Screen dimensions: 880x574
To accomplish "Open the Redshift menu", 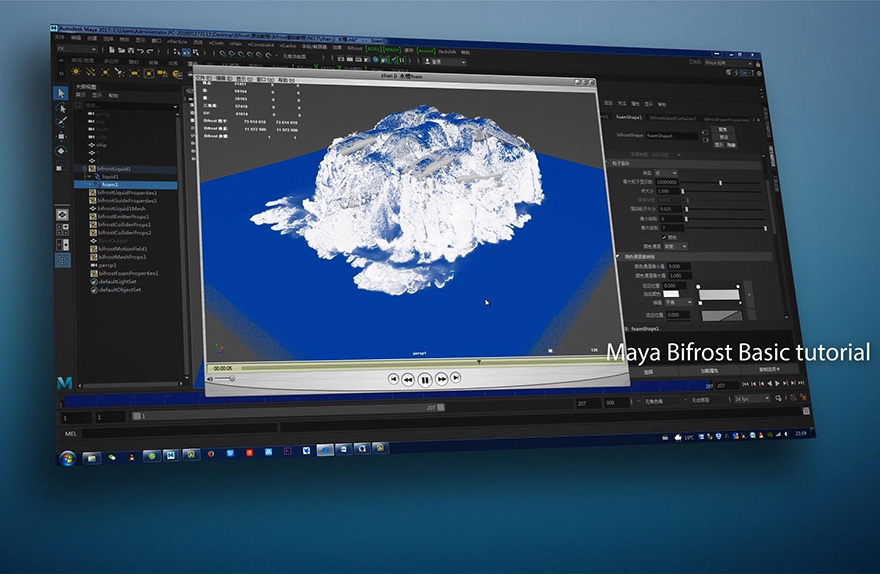I will [x=447, y=52].
